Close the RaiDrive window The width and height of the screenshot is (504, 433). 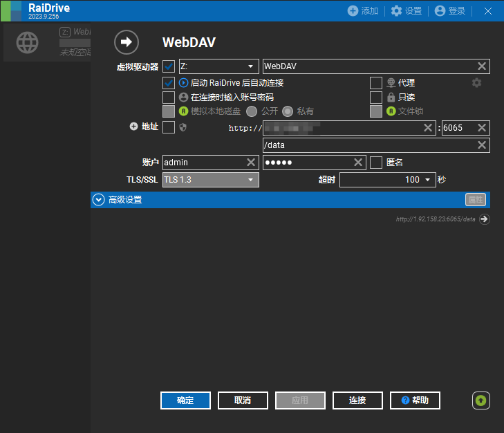click(x=488, y=11)
